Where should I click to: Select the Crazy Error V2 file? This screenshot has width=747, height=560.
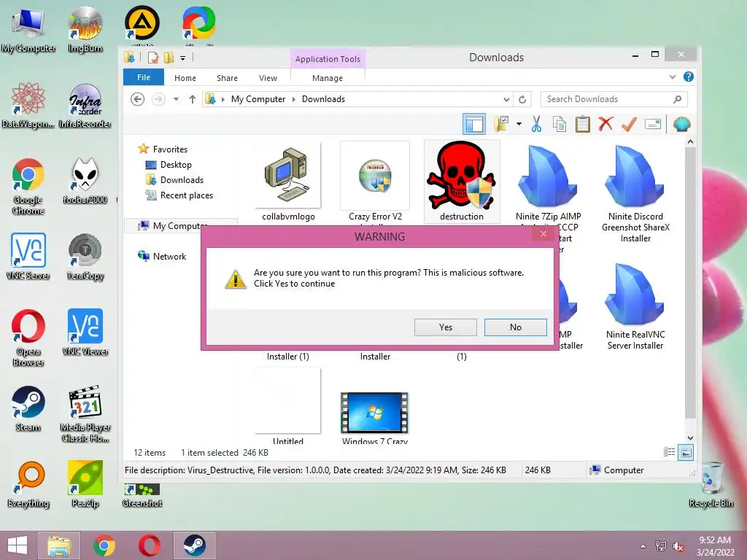point(375,182)
